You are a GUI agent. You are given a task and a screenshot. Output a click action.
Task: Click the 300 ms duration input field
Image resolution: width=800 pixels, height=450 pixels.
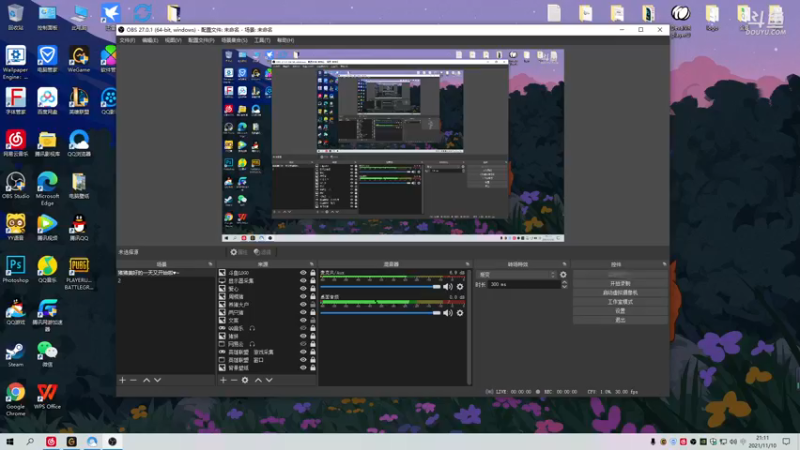pyautogui.click(x=524, y=284)
